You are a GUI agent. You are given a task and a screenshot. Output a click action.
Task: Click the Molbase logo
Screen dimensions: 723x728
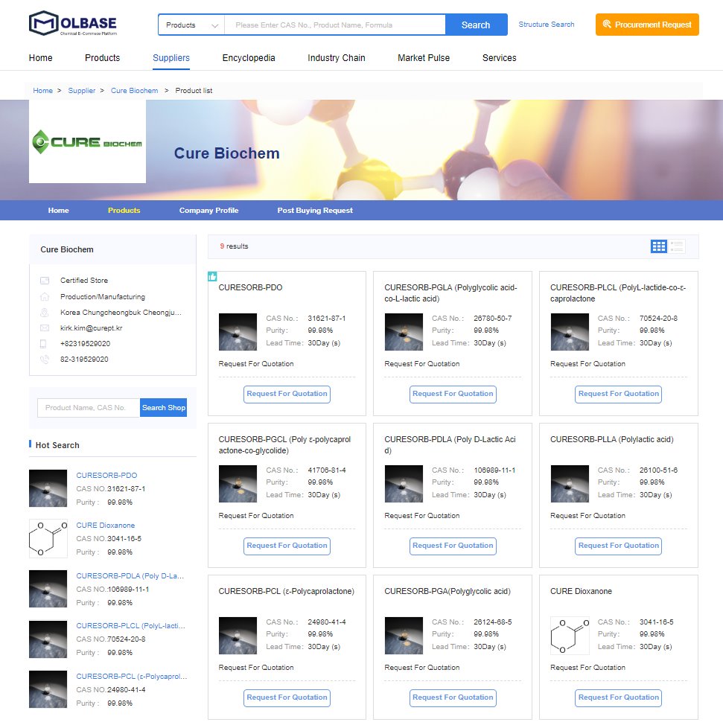[x=73, y=23]
